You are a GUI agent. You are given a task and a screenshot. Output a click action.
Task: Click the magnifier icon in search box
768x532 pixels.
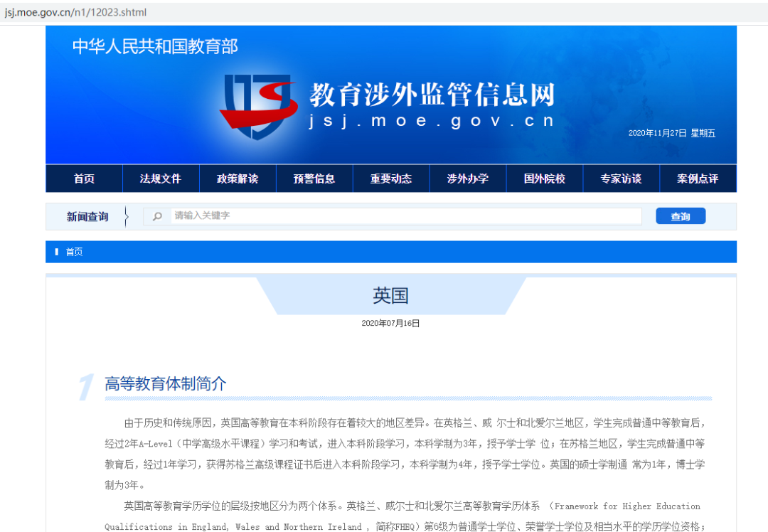pos(157,216)
